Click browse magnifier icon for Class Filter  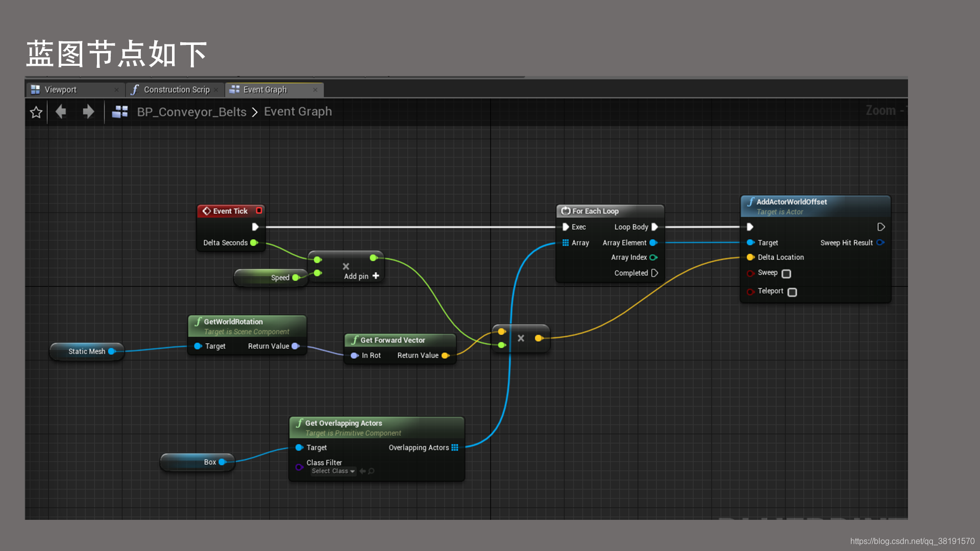371,471
